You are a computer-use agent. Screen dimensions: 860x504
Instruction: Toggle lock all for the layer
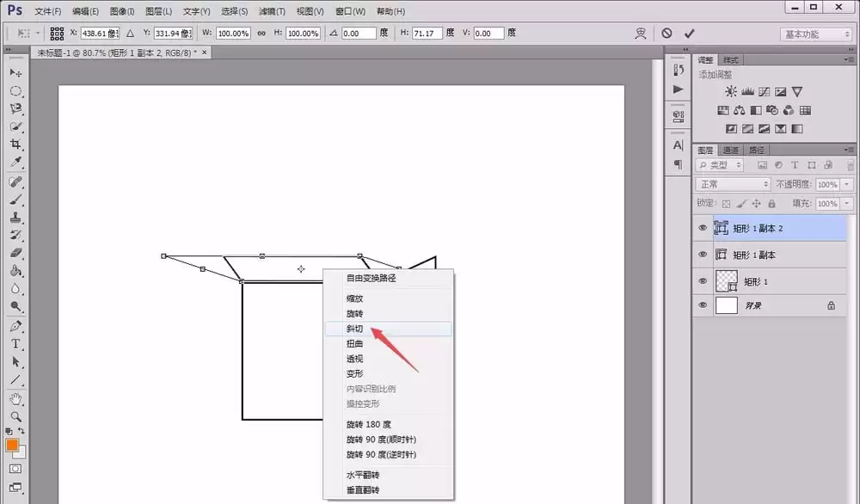(x=771, y=204)
